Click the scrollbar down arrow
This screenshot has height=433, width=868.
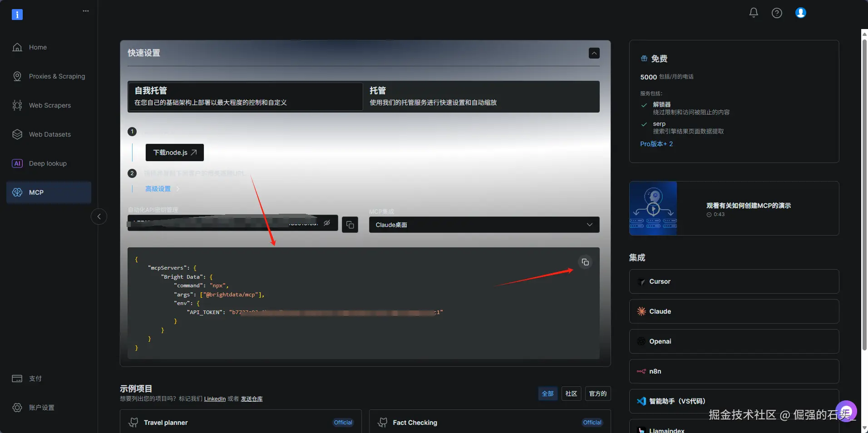(864, 428)
